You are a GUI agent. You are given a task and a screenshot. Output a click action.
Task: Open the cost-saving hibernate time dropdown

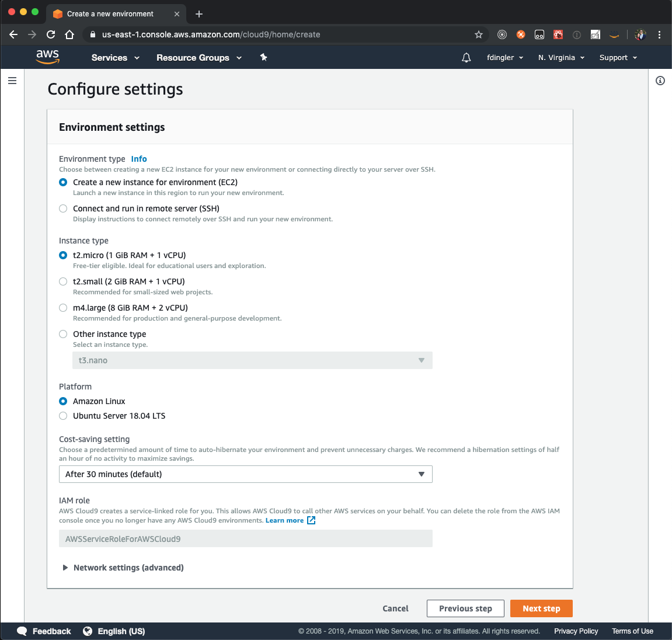(246, 474)
